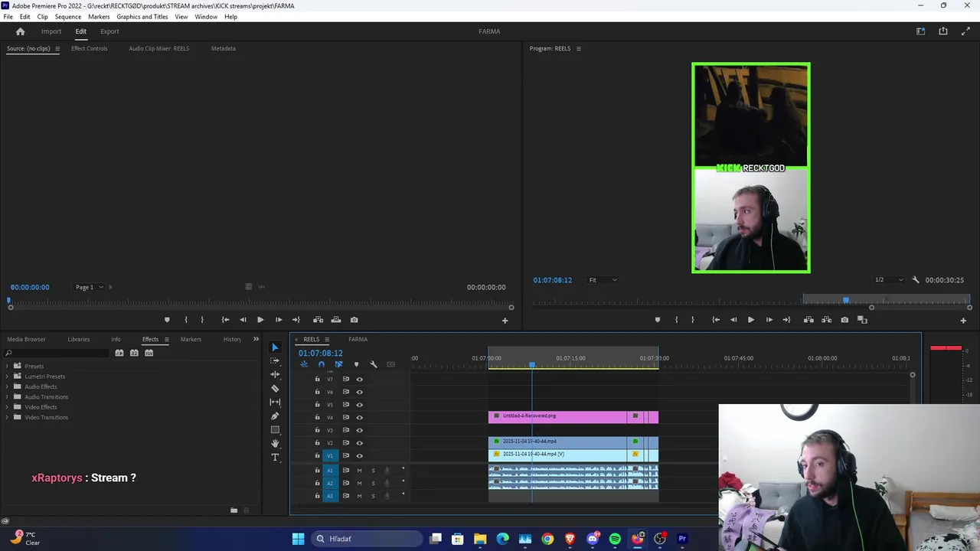Image resolution: width=980 pixels, height=551 pixels.
Task: Add marker in the timeline panel
Action: [x=356, y=364]
